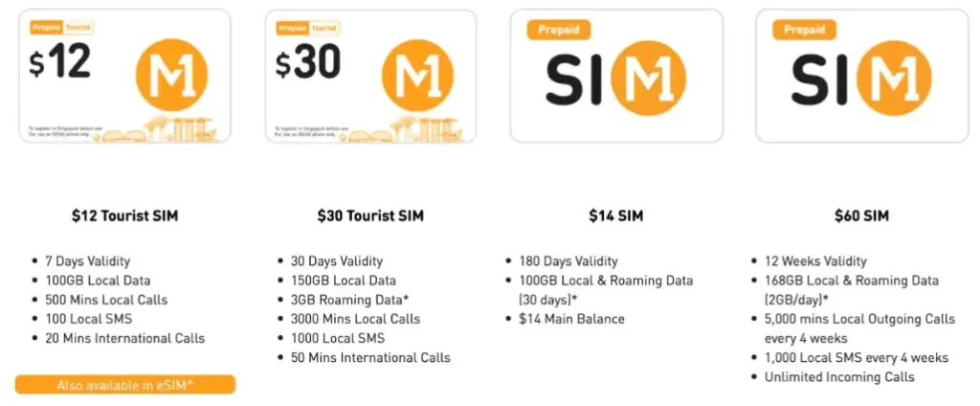This screenshot has height=406, width=980.
Task: Select the $60 SIM heading
Action: [860, 216]
